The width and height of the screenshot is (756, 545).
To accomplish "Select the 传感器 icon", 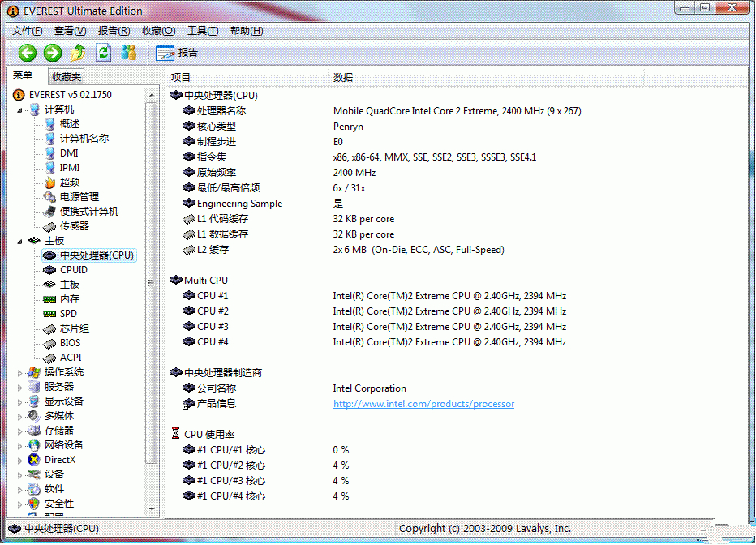I will (49, 226).
